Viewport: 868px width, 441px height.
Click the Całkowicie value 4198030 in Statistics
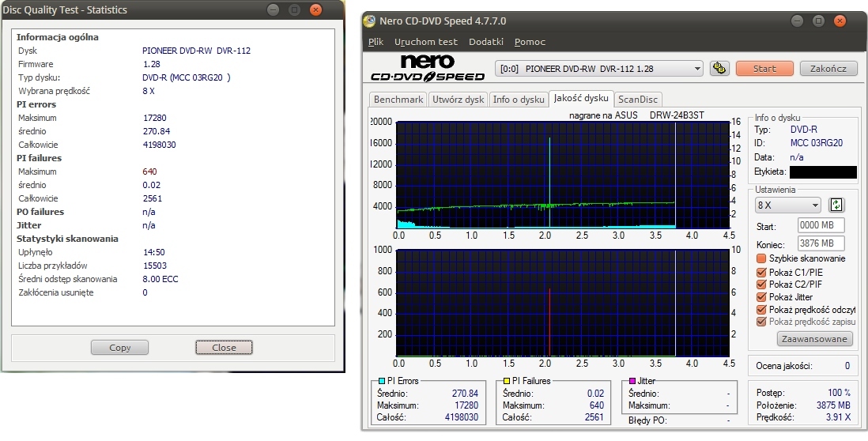[x=160, y=145]
